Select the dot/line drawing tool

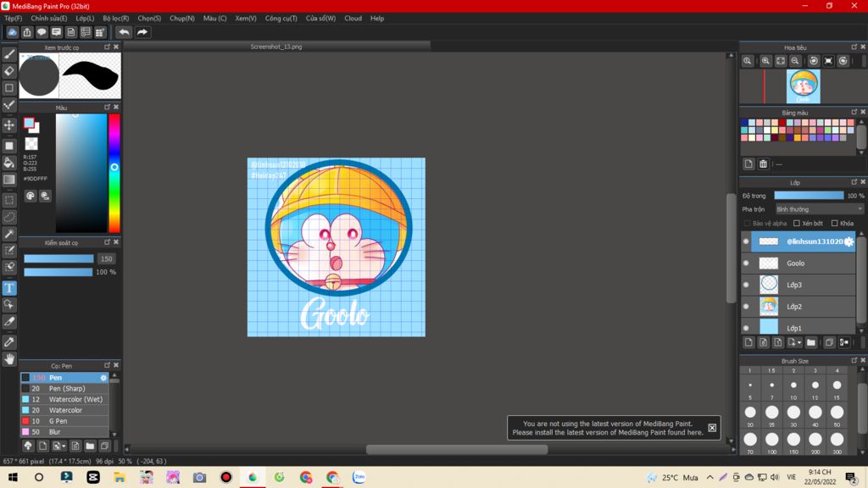point(9,105)
